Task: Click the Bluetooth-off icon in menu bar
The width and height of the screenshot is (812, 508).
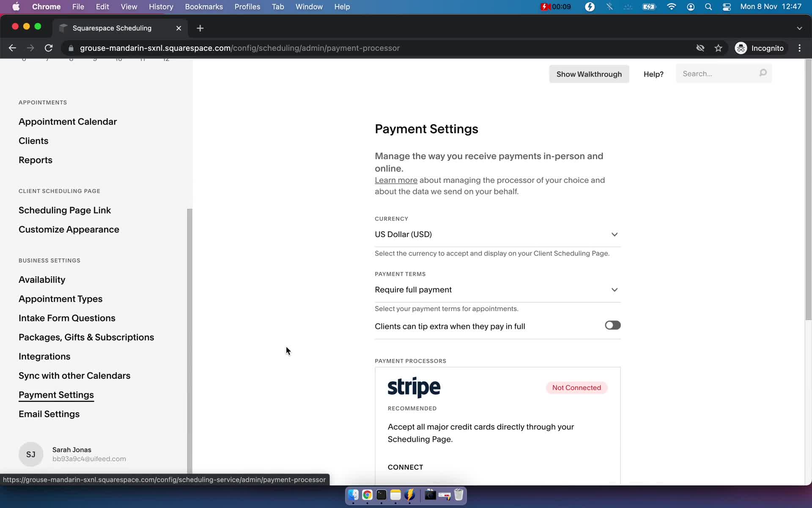Action: coord(609,7)
